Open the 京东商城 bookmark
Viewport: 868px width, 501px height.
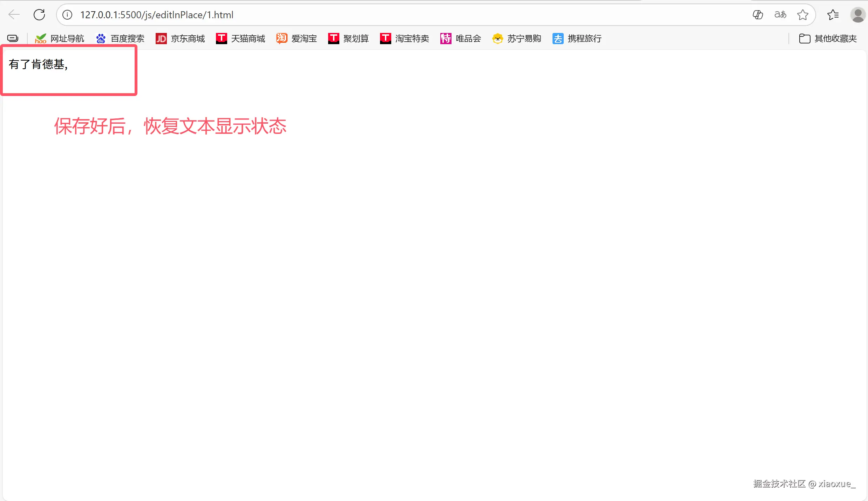[180, 39]
